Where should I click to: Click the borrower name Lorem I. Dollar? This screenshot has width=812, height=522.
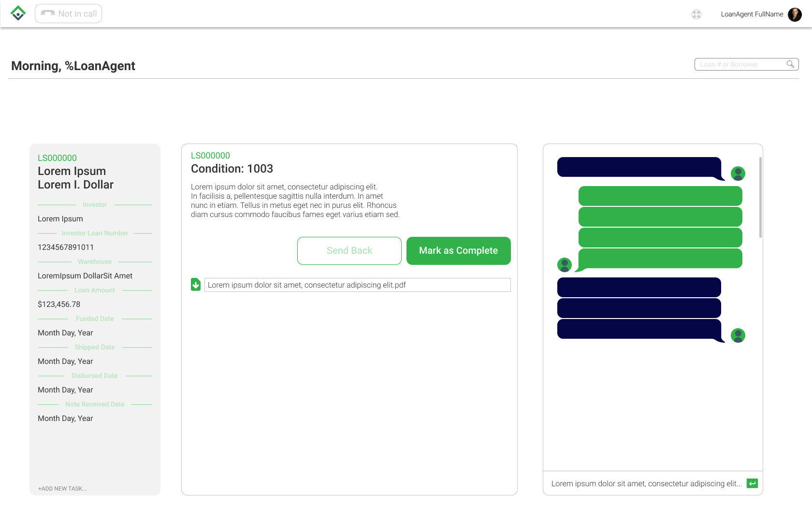point(75,185)
